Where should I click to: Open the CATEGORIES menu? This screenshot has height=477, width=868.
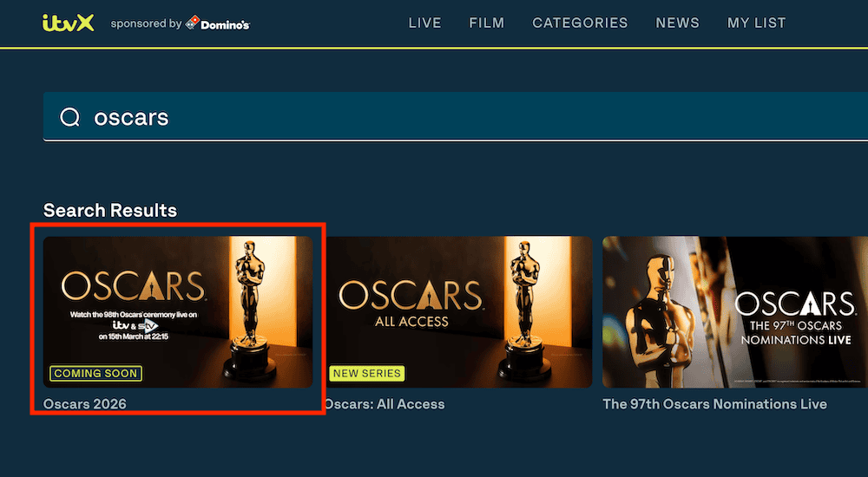click(x=580, y=23)
